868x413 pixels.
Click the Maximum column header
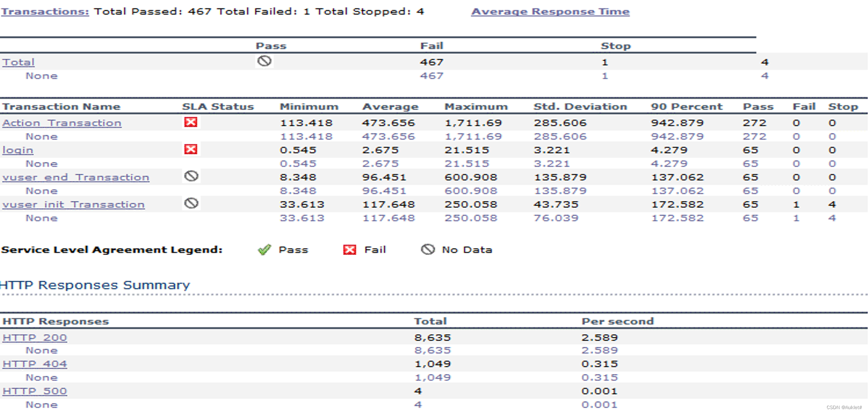point(476,107)
